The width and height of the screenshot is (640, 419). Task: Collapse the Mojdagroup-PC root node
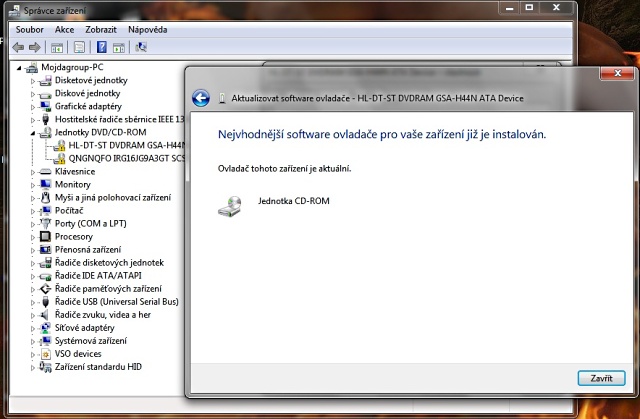click(19, 68)
